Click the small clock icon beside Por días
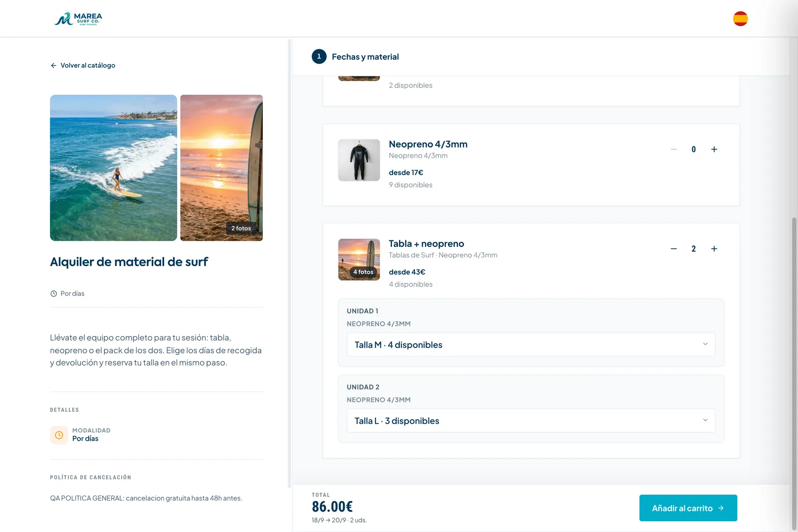The height and width of the screenshot is (532, 798). click(x=53, y=294)
